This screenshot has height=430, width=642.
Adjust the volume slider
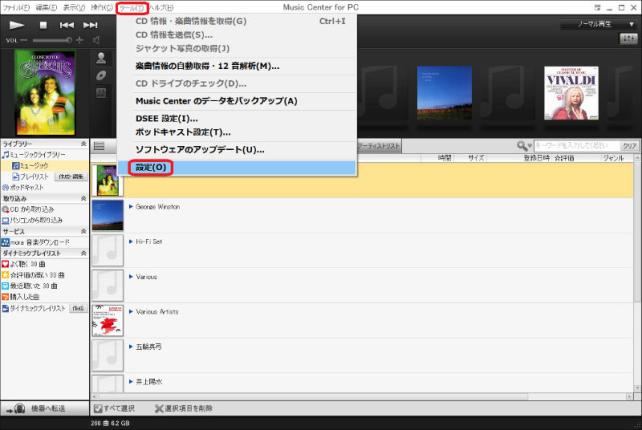click(x=52, y=40)
